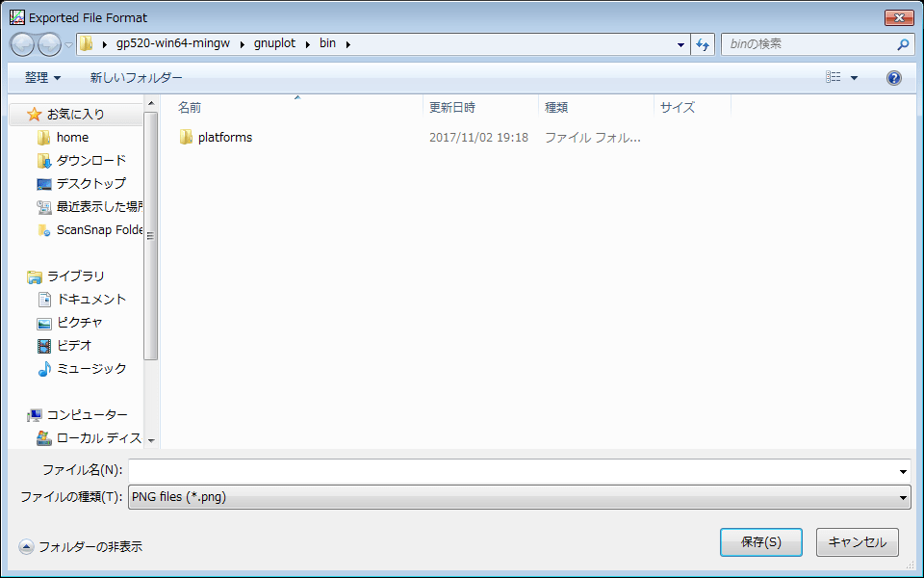This screenshot has height=578, width=924.
Task: Refresh the bin folder view
Action: tap(703, 44)
